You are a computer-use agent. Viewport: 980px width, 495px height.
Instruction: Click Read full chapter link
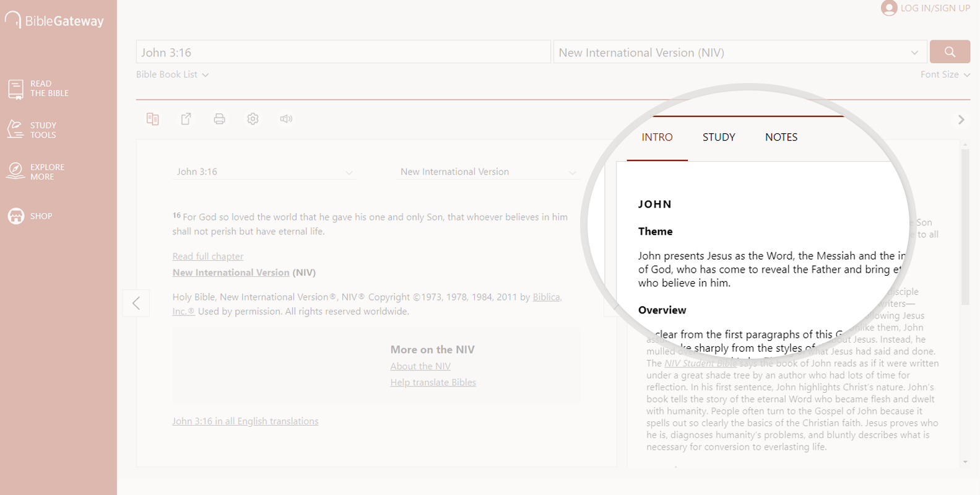[207, 256]
